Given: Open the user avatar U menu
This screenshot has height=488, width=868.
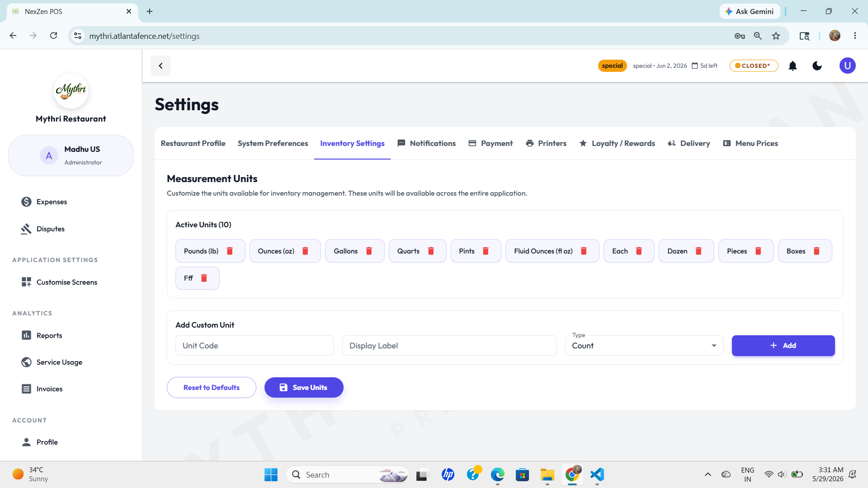Looking at the screenshot, I should click(x=847, y=66).
